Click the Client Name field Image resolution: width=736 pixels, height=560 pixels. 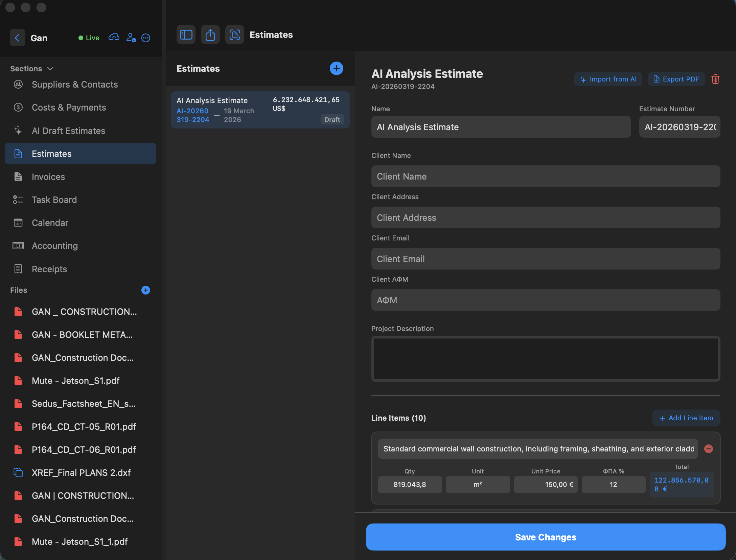click(546, 177)
